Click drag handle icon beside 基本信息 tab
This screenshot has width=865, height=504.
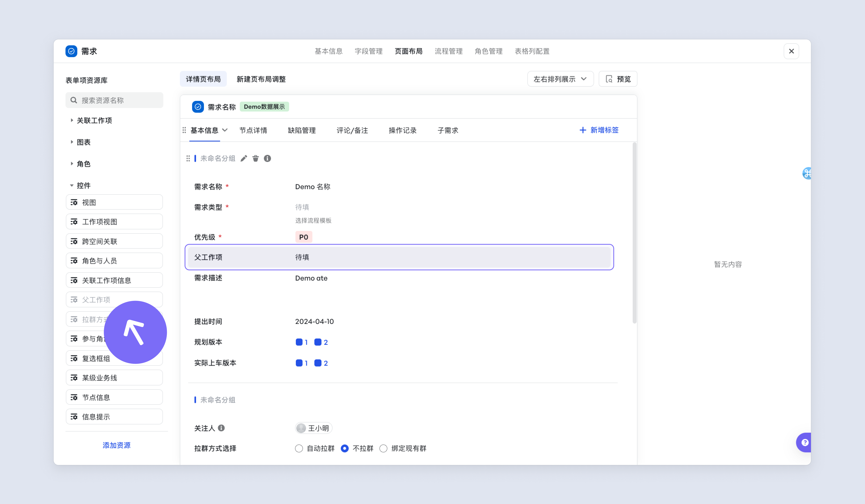(184, 130)
